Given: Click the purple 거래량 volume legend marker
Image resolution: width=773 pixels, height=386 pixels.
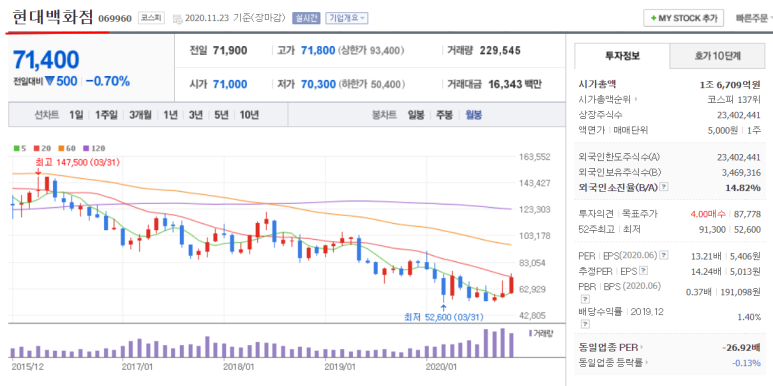Looking at the screenshot, I should tap(530, 334).
